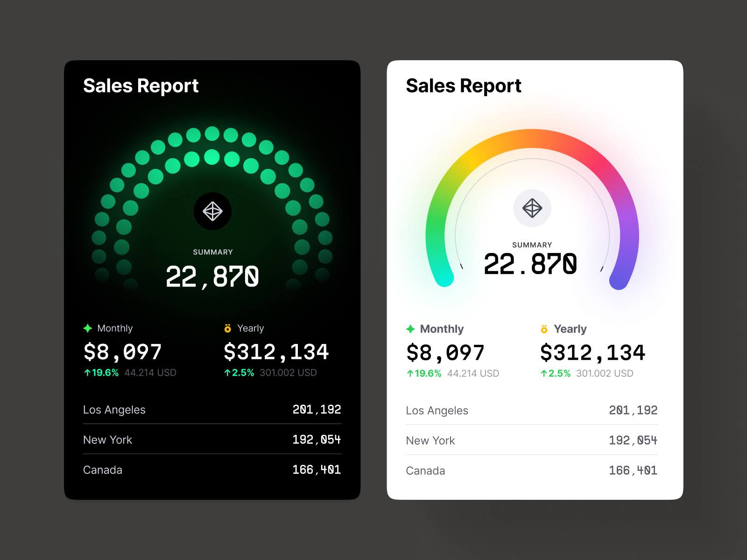Select the Monthly label in dark card
This screenshot has height=560, width=747.
click(115, 328)
